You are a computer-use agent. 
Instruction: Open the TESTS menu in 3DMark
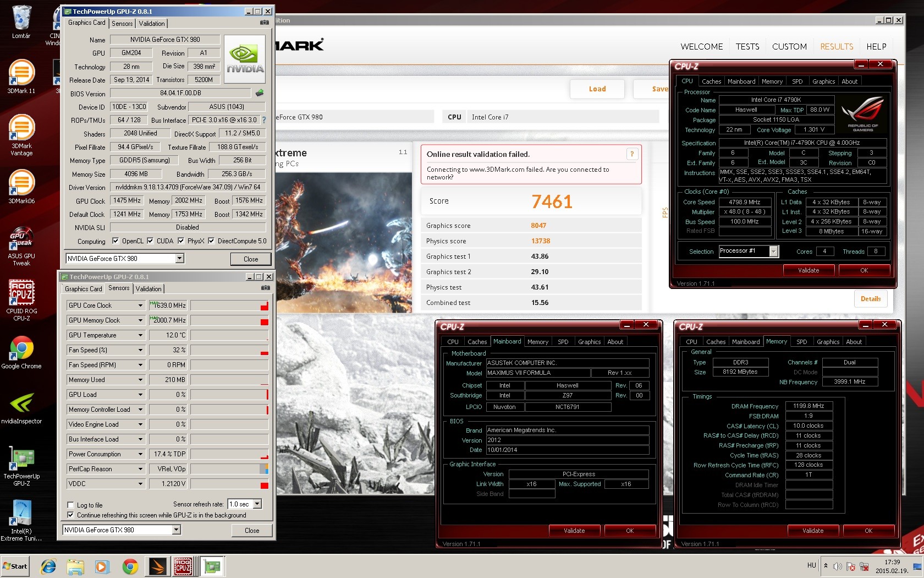(x=747, y=47)
